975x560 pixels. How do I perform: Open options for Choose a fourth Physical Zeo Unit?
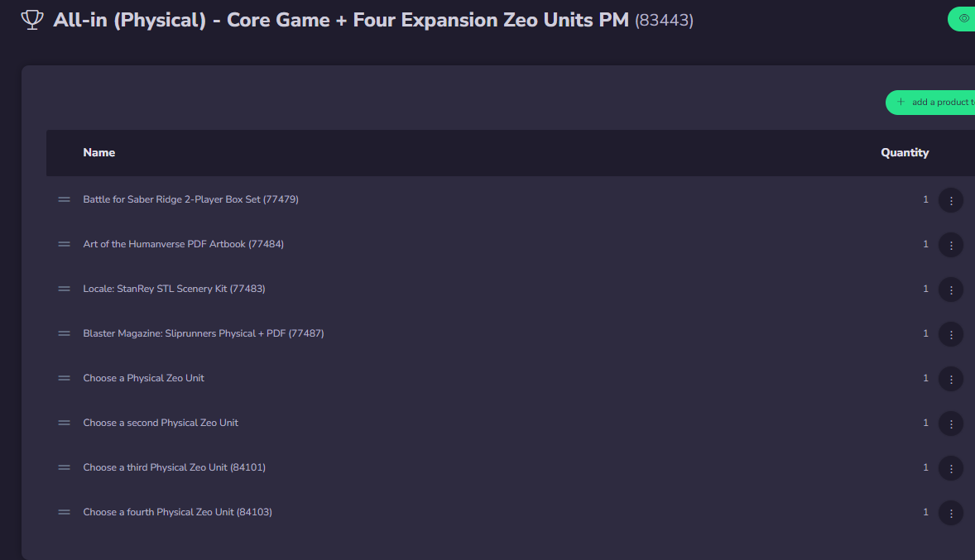(951, 513)
